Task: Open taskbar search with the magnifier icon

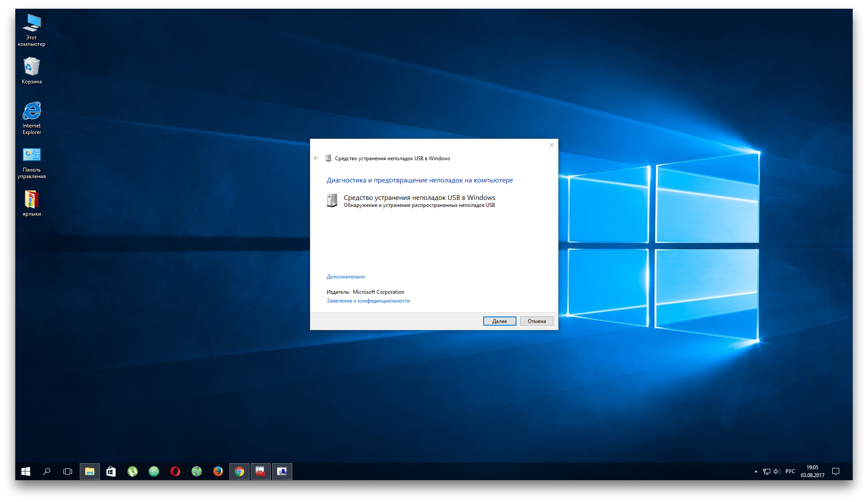Action: point(47,471)
